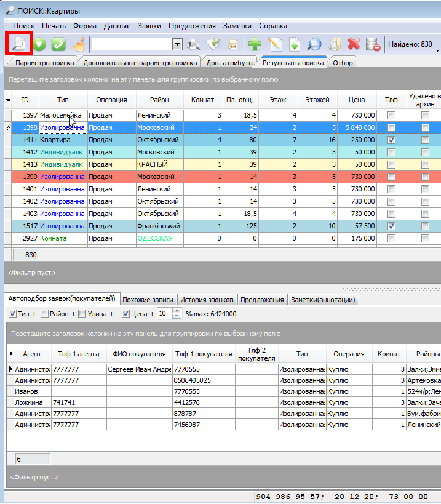The width and height of the screenshot is (441, 504).
Task: Switch to the Параметры поиска tab
Action: pyautogui.click(x=44, y=63)
